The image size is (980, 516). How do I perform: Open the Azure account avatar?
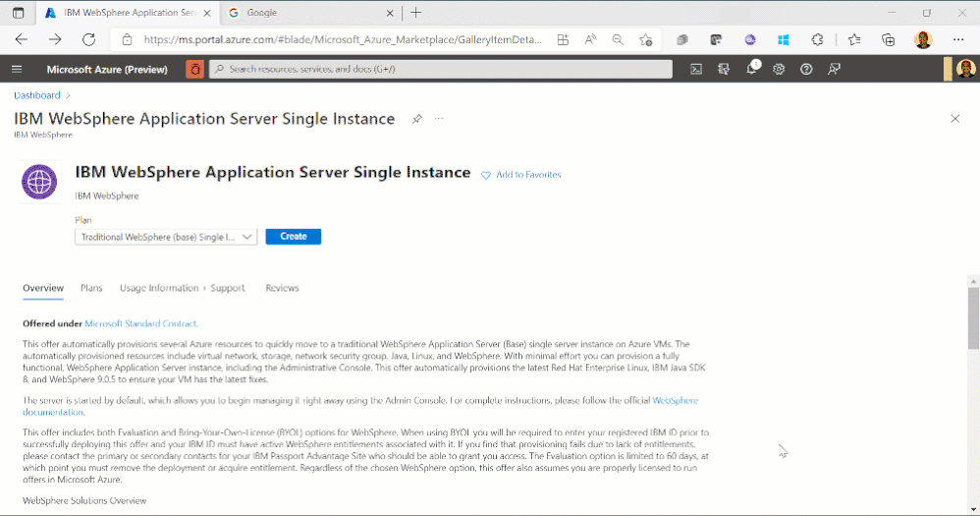click(x=965, y=69)
